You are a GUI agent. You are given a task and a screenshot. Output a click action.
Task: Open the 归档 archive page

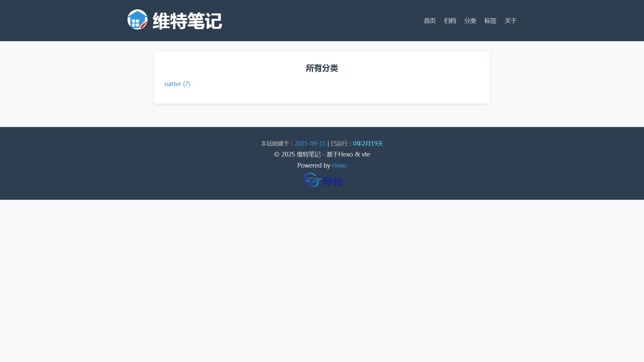[450, 21]
